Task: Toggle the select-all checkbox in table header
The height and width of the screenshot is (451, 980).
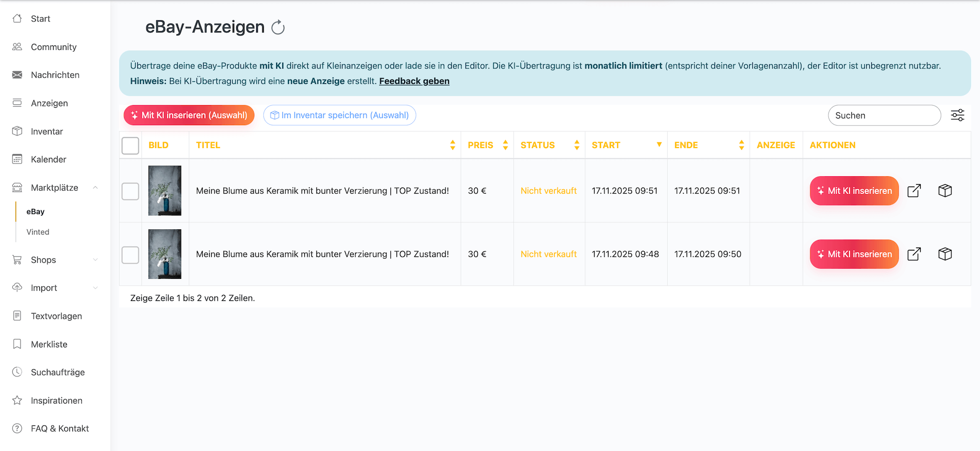Action: [x=130, y=146]
